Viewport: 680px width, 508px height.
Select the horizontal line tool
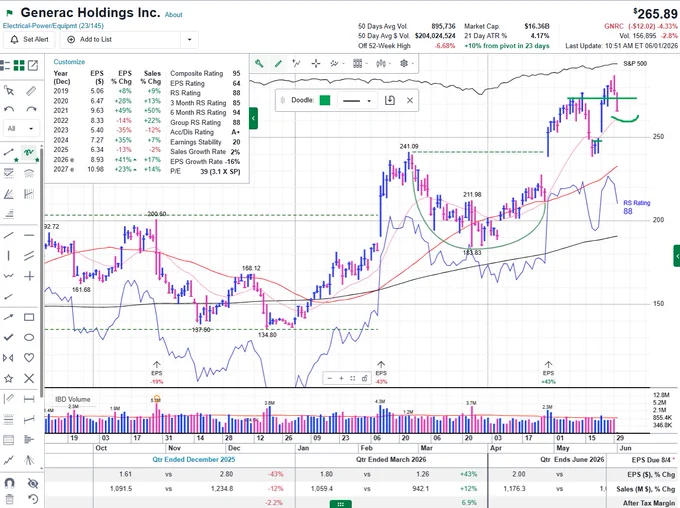pos(29,235)
